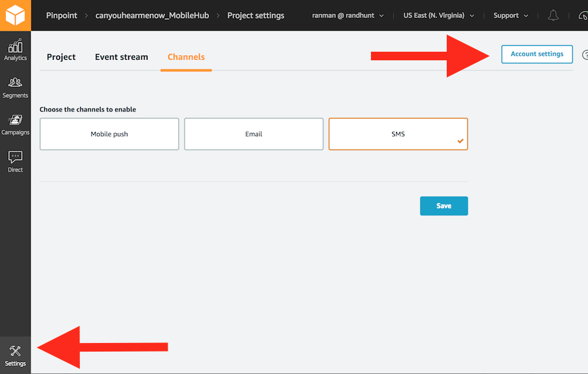The height and width of the screenshot is (374, 588).
Task: Open Segments in the sidebar
Action: click(16, 88)
